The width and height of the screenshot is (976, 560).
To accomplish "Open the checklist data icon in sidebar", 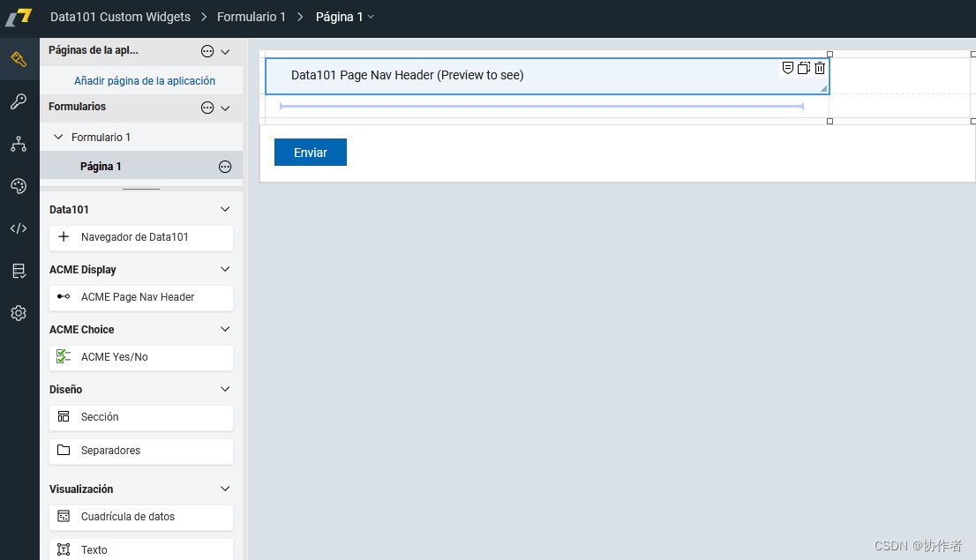I will pyautogui.click(x=19, y=271).
